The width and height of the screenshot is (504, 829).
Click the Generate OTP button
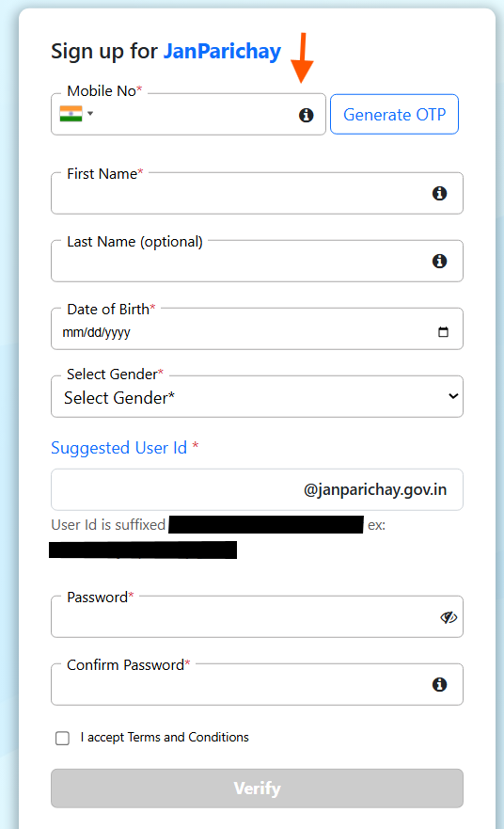point(394,114)
